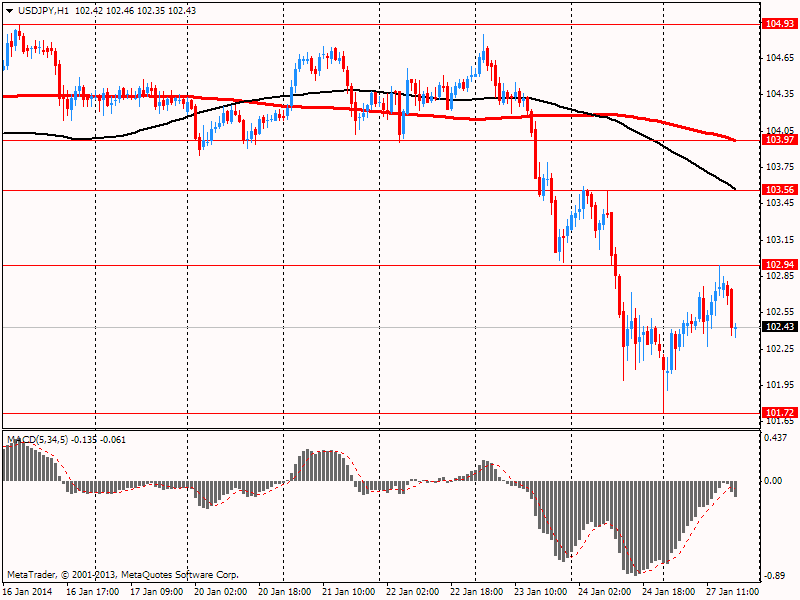Click the 104.65 price scale value

[x=780, y=58]
